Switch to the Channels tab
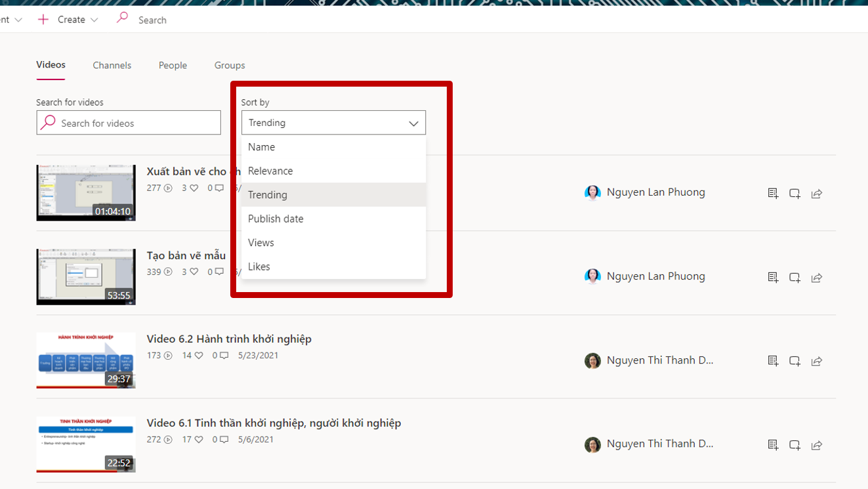Screen dimensions: 868x489 tap(112, 65)
